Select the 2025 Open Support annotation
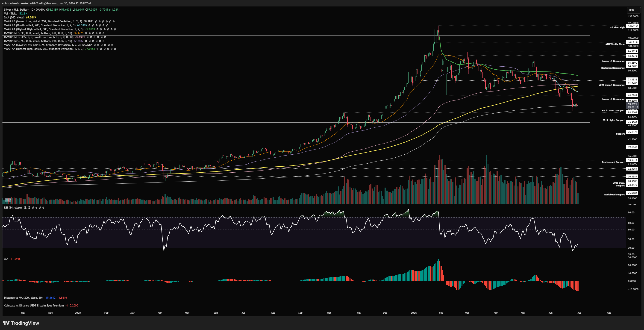The width and height of the screenshot is (644, 330). coord(618,184)
